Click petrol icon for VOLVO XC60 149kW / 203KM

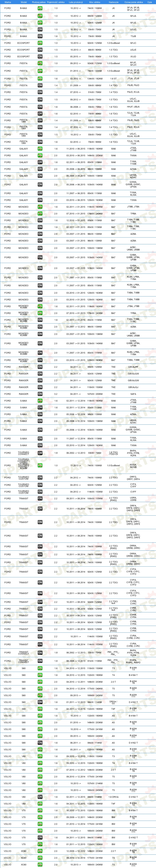point(40,851)
